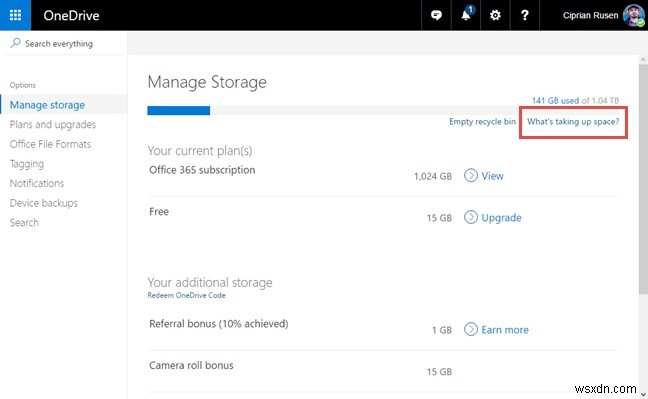Image resolution: width=648 pixels, height=399 pixels.
Task: Click Your additional storage heading
Action: tap(210, 282)
